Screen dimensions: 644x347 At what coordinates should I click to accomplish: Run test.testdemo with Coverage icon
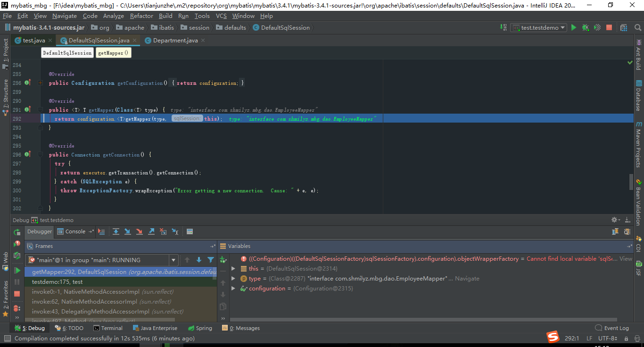click(x=596, y=27)
